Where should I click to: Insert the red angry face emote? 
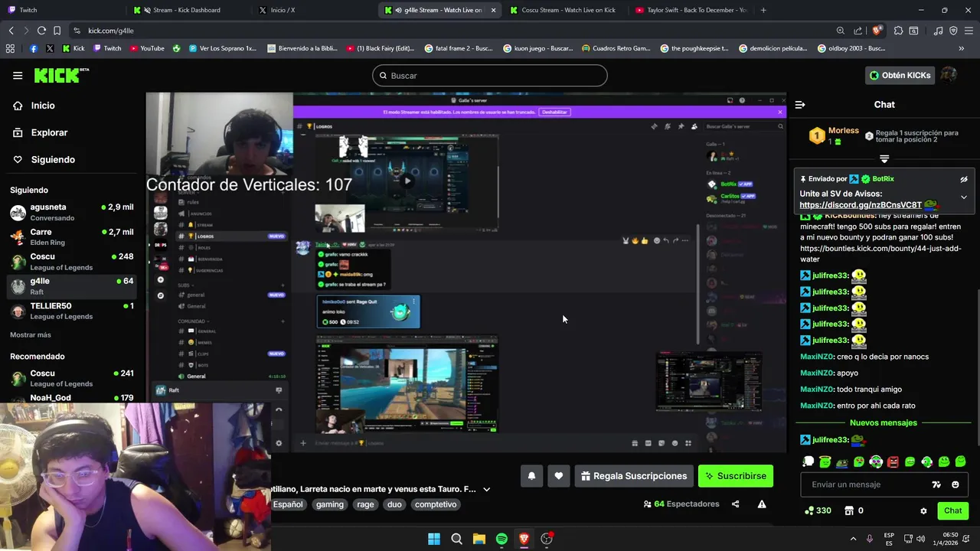pyautogui.click(x=893, y=462)
